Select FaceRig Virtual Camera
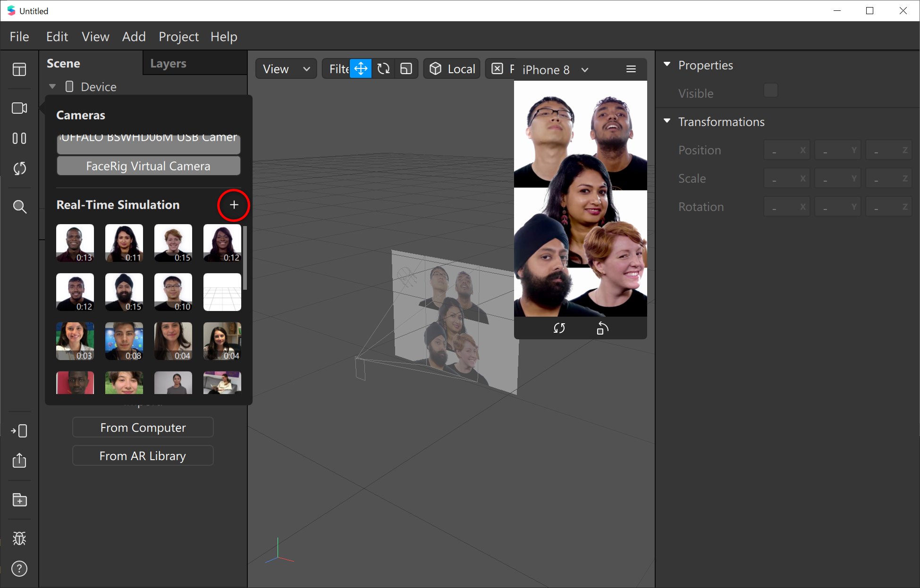Viewport: 920px width, 588px height. tap(149, 166)
